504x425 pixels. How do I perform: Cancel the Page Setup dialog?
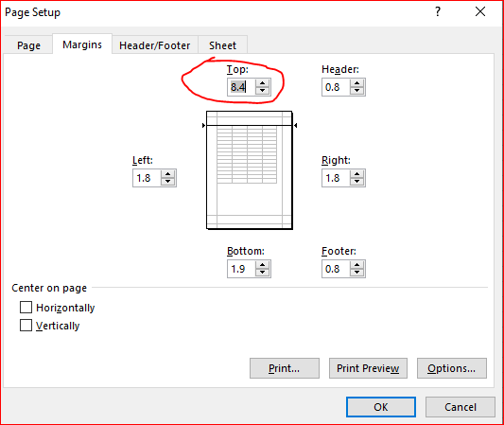(461, 407)
